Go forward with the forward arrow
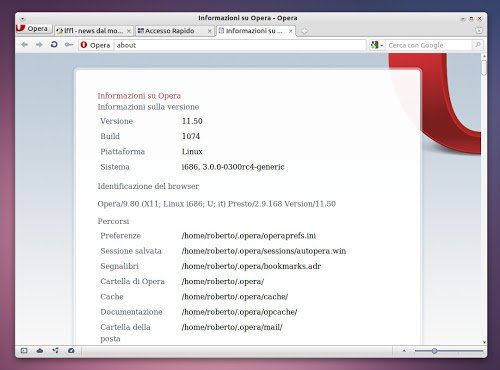Image resolution: width=500 pixels, height=370 pixels. point(39,45)
